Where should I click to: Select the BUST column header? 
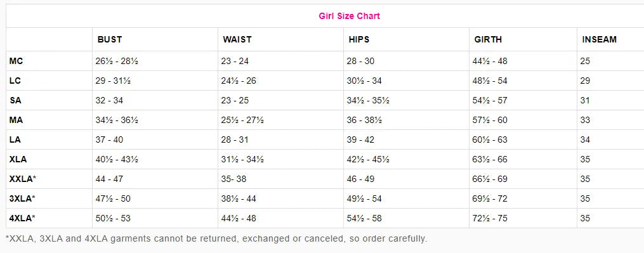[x=110, y=39]
